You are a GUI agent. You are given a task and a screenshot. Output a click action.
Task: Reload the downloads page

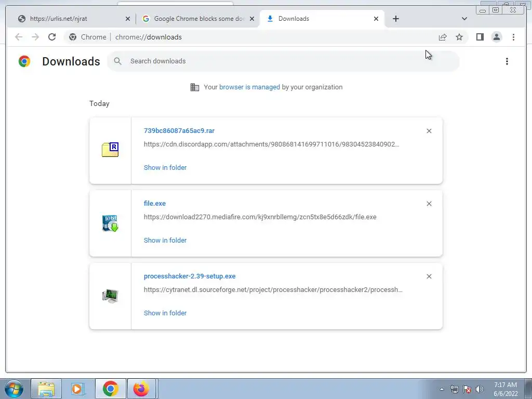52,37
